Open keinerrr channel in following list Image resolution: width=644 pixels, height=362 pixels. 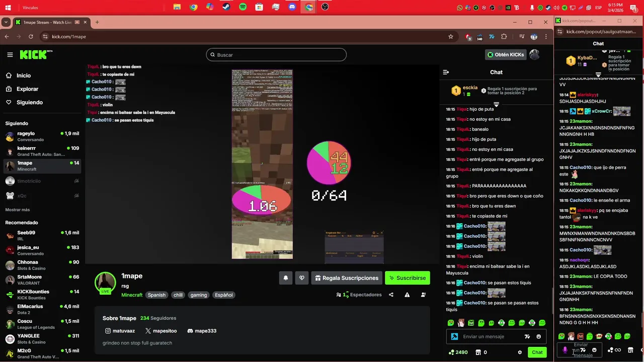[x=42, y=151]
